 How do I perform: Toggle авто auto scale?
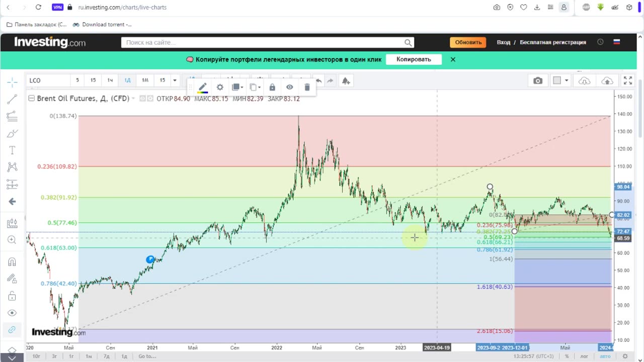coord(605,356)
